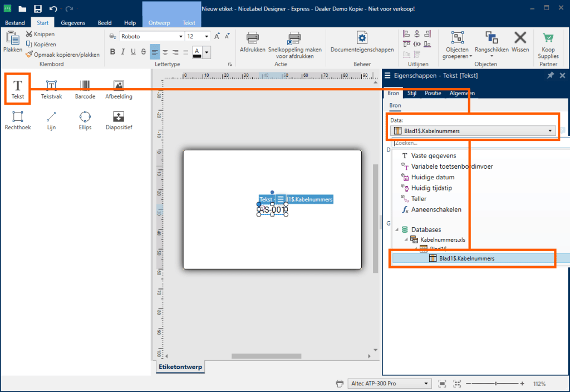Select the Lijn tool
The image size is (570, 392).
point(51,120)
